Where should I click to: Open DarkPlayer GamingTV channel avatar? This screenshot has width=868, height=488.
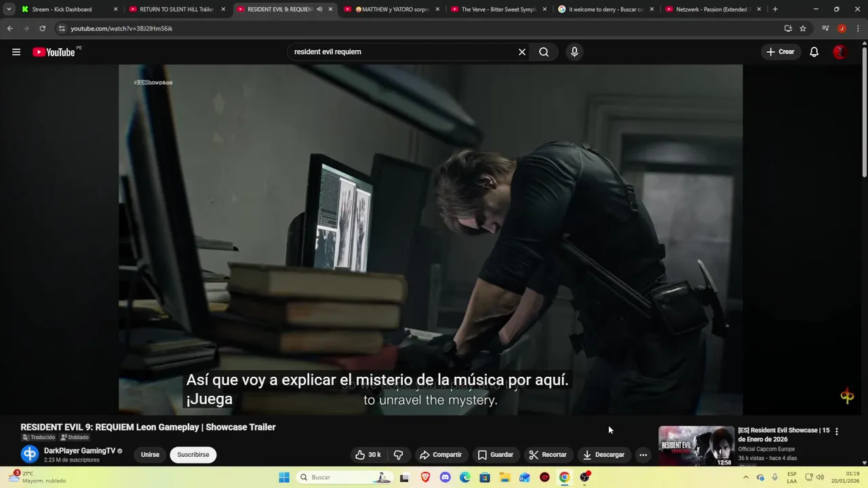pos(29,454)
